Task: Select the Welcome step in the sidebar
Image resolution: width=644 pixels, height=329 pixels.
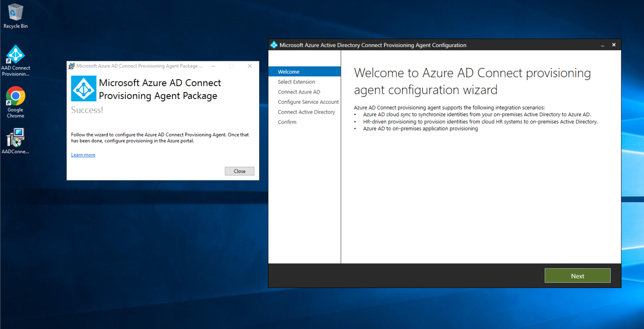Action: 288,71
